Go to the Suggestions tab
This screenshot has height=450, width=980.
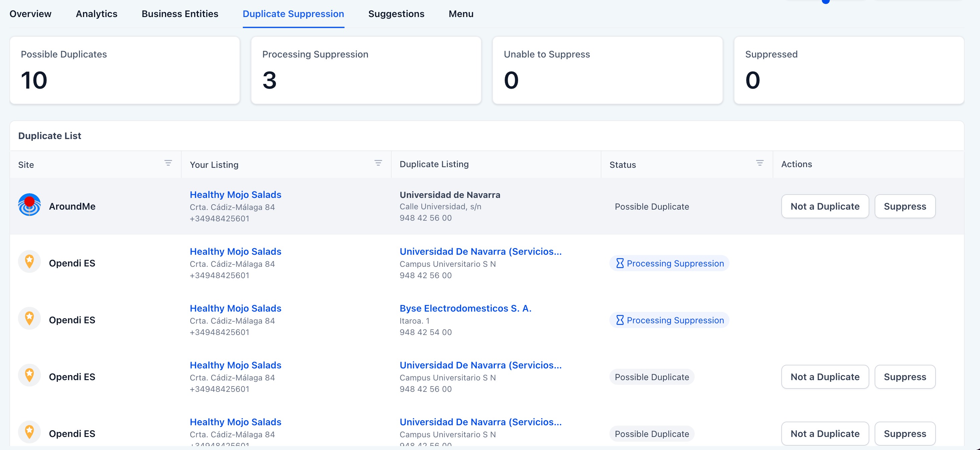(x=396, y=14)
